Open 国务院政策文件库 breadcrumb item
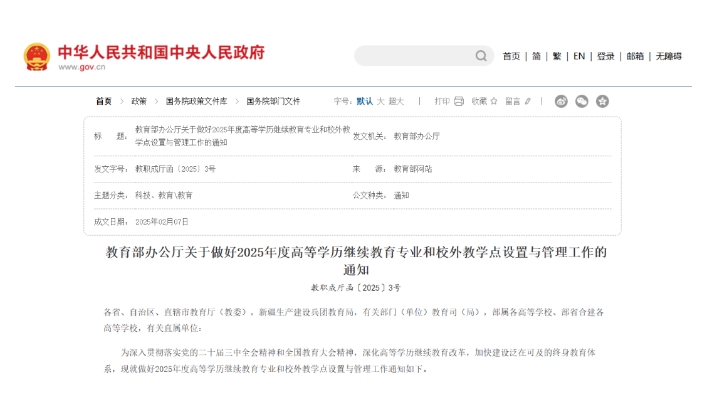The image size is (705, 404). point(196,101)
